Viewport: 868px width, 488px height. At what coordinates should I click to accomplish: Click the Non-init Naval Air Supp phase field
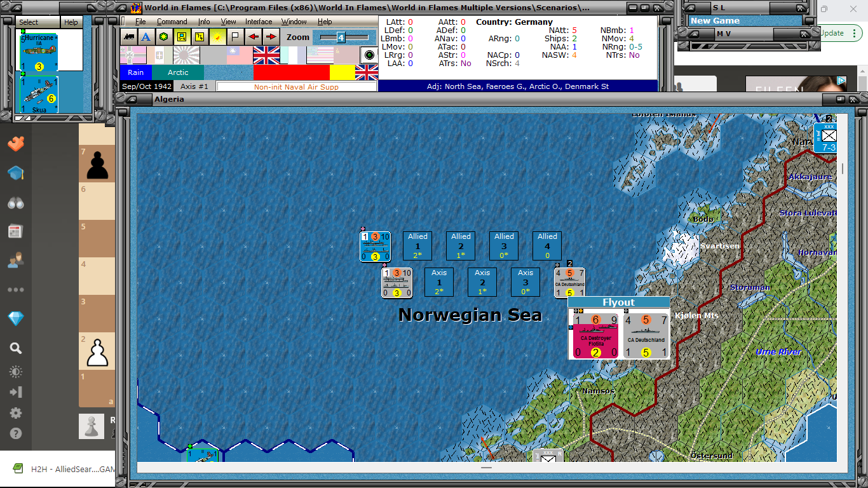[296, 87]
